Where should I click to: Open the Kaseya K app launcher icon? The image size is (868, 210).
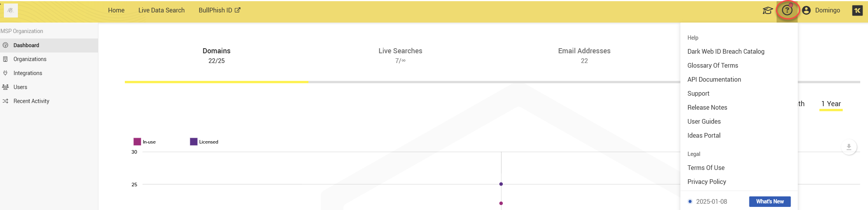857,10
